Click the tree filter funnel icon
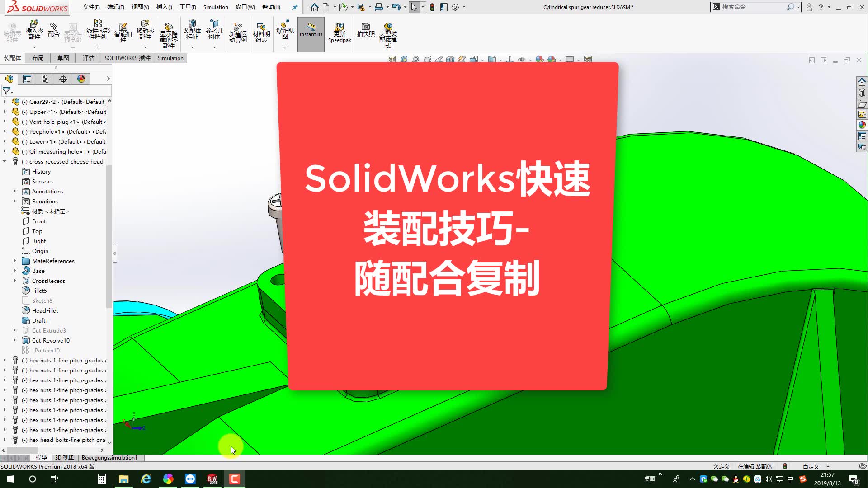This screenshot has height=488, width=868. pos(7,91)
